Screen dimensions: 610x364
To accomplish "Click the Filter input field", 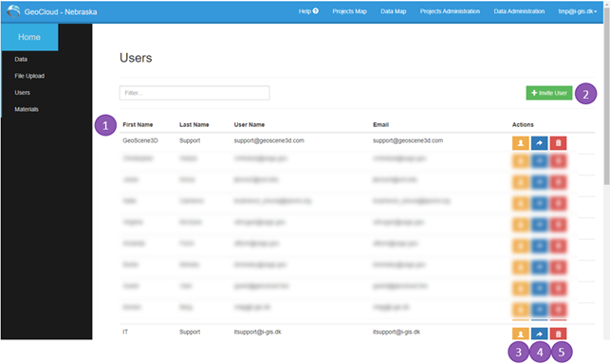I will click(194, 93).
